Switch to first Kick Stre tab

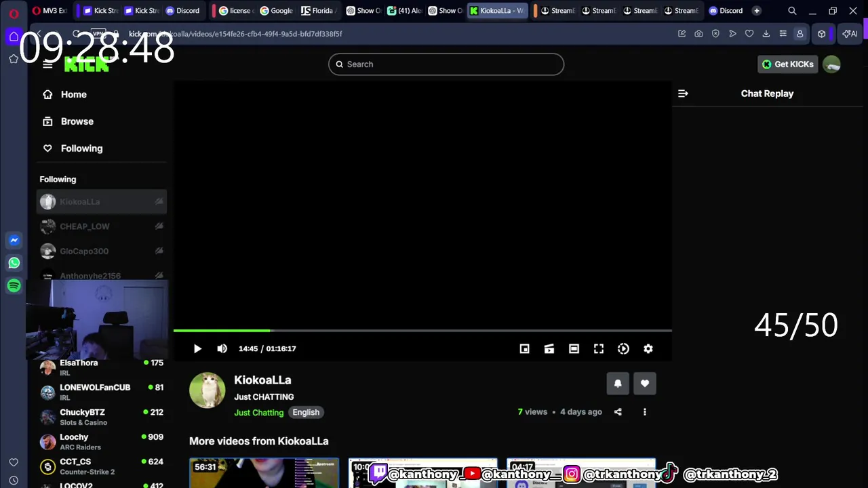click(x=100, y=11)
